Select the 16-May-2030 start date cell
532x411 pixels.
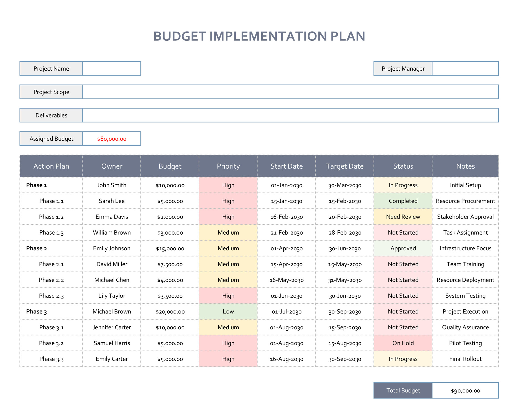click(x=287, y=280)
